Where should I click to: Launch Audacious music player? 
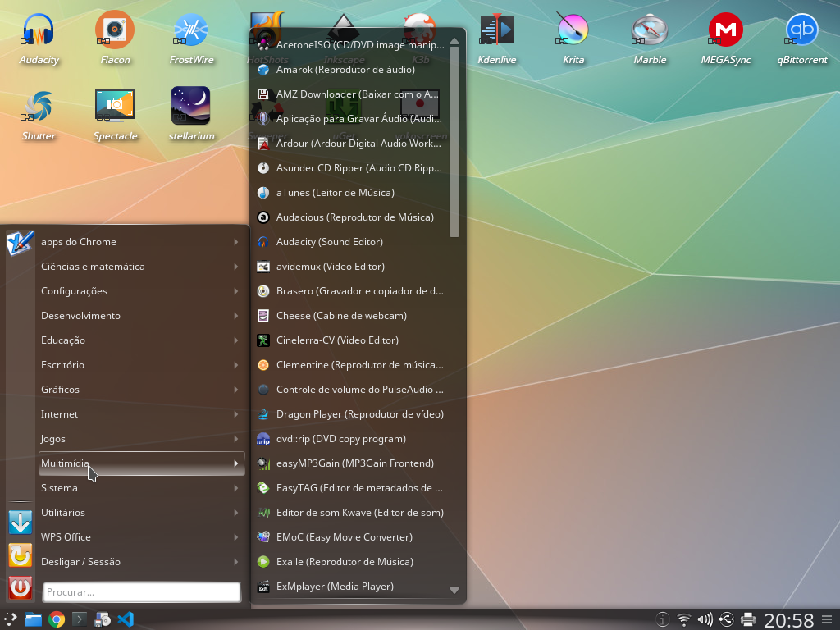(351, 217)
